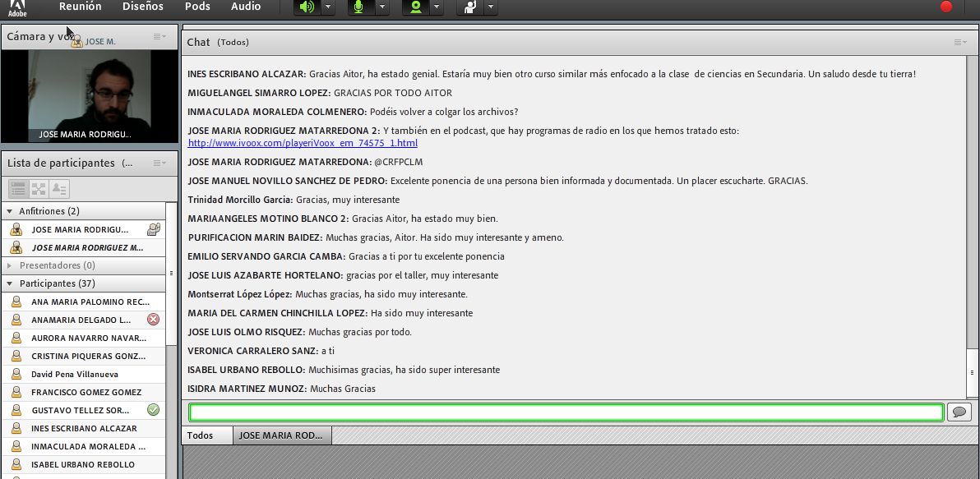
Task: Click the green agree icon next to GUSTAVO TELLEZ
Action: (153, 410)
